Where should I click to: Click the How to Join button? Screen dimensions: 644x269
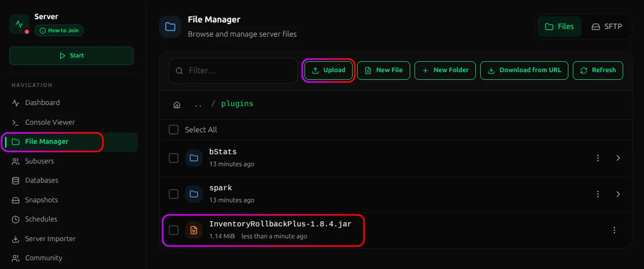coord(59,31)
